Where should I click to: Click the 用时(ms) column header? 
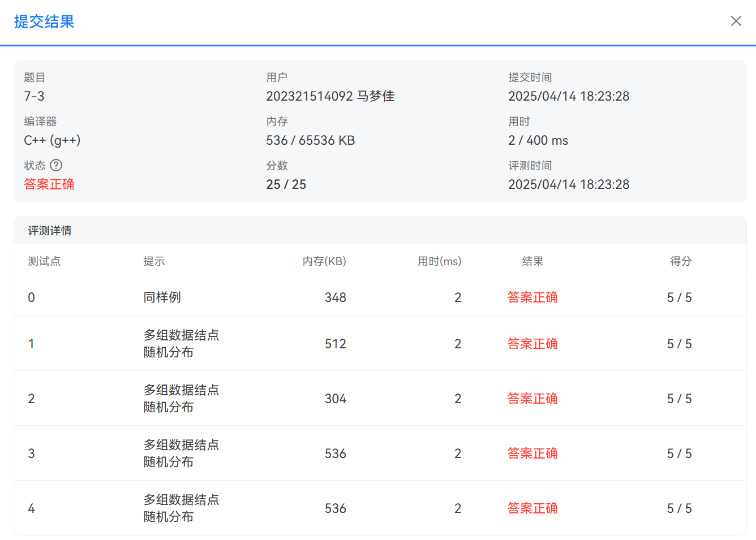tap(440, 261)
